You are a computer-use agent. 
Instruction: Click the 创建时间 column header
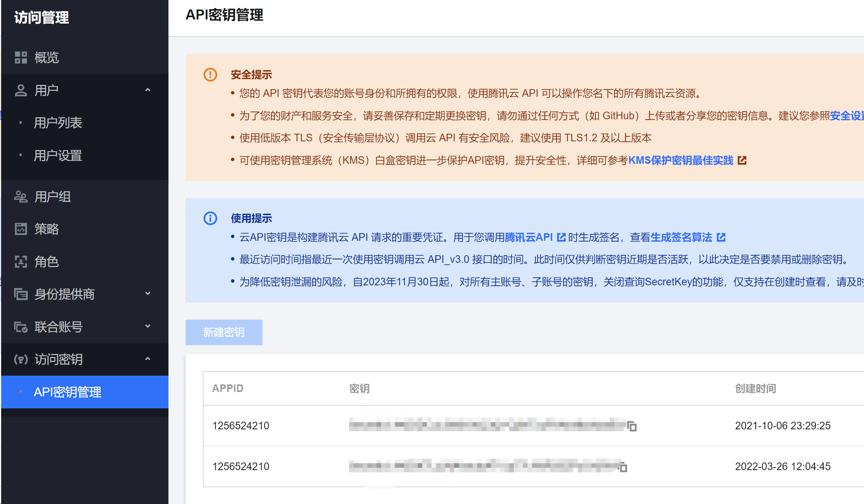coord(755,388)
